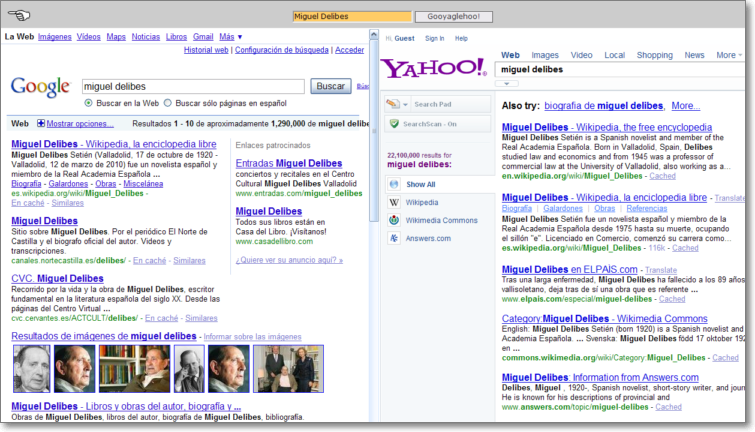Click the Yahoo search input field
The image size is (755, 432).
click(x=620, y=69)
